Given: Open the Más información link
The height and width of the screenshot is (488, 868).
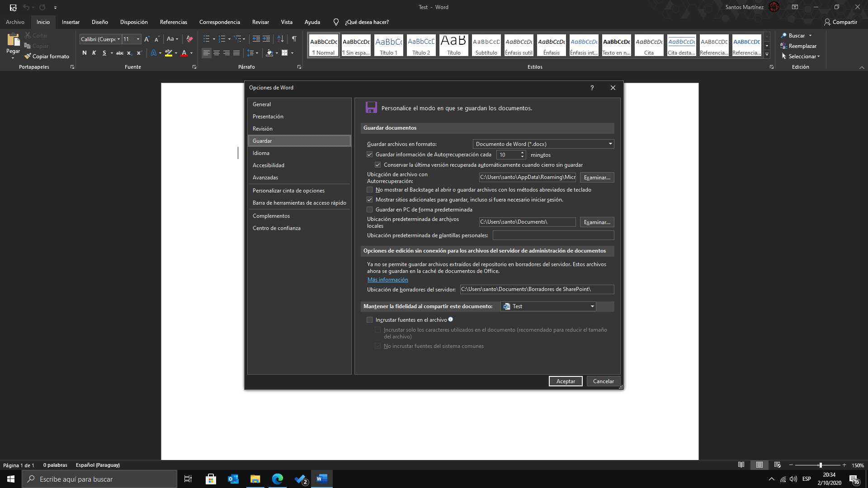Looking at the screenshot, I should [387, 280].
